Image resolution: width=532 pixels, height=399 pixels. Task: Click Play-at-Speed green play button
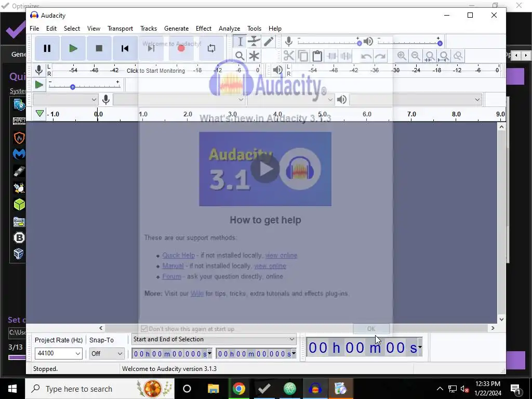point(39,85)
